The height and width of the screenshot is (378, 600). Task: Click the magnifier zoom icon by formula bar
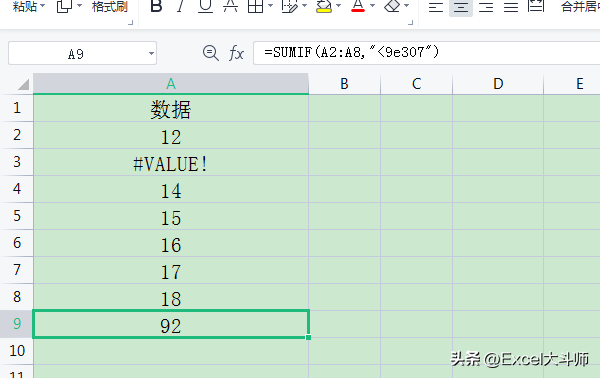tap(210, 53)
